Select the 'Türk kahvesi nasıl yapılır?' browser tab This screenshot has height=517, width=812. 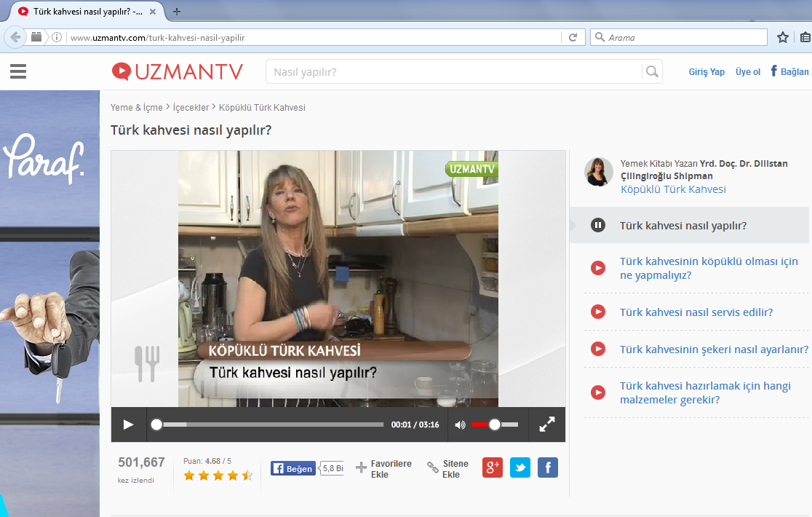[87, 12]
